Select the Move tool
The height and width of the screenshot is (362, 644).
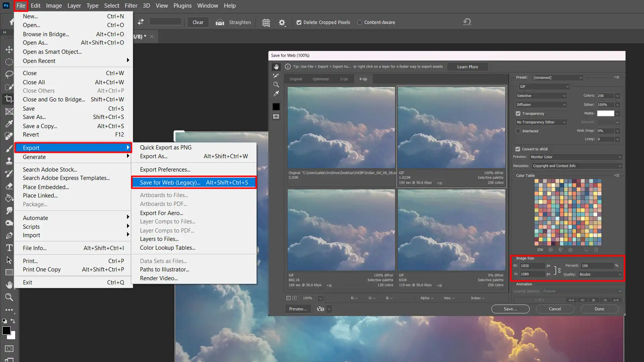[x=9, y=50]
